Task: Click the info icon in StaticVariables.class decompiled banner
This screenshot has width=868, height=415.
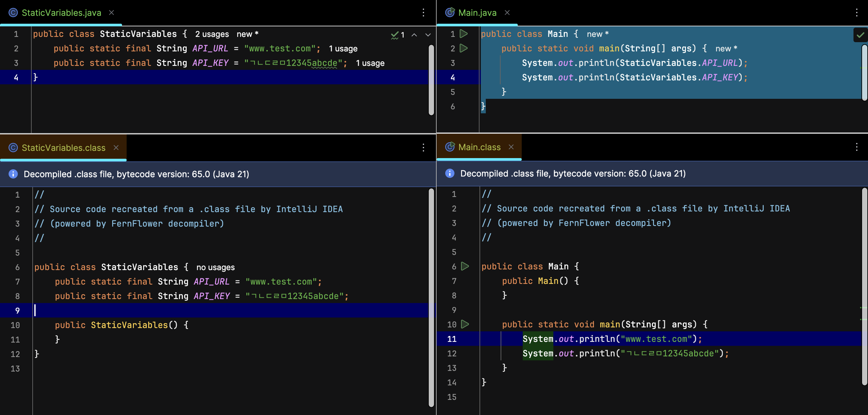Action: click(13, 174)
